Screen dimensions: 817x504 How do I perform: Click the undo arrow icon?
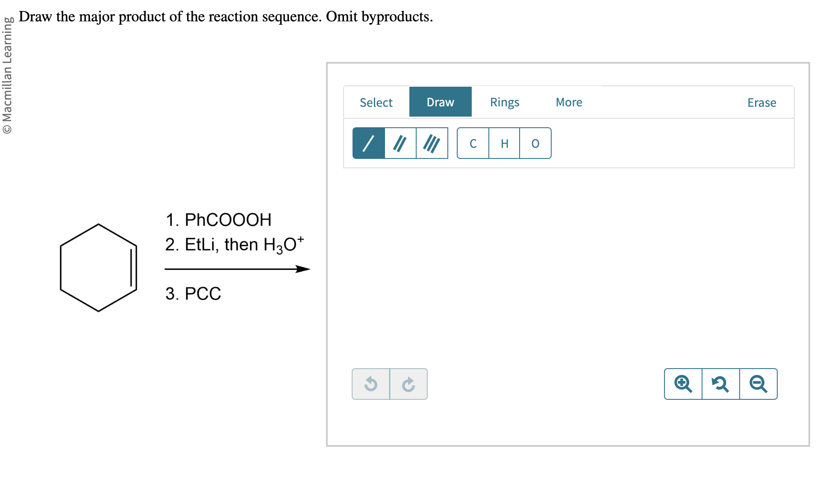371,384
